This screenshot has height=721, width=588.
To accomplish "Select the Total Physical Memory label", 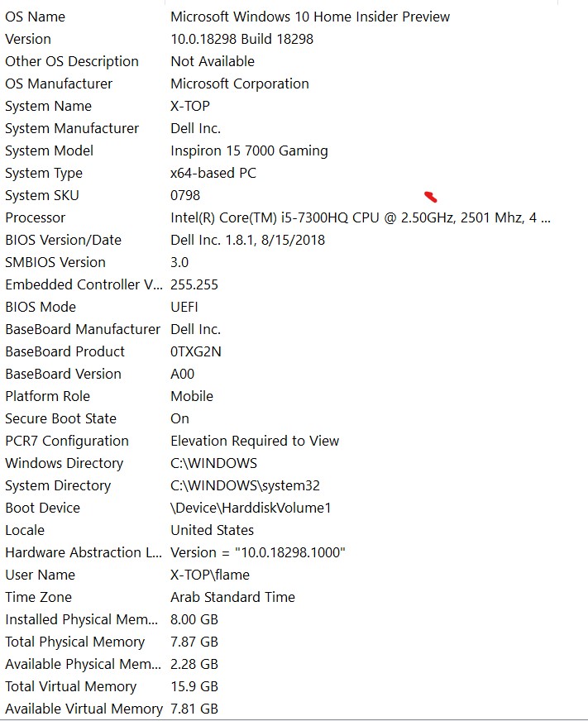I will click(75, 642).
